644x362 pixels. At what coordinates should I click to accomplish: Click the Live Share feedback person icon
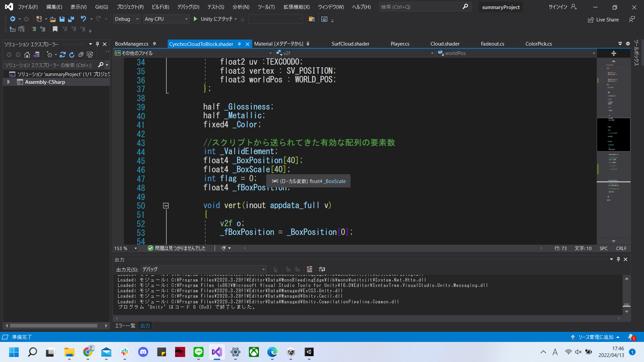click(632, 19)
